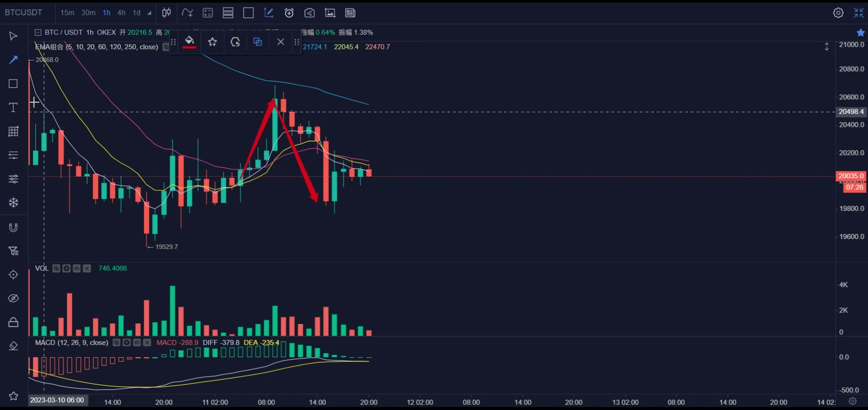This screenshot has height=410, width=868.
Task: Enable the magnet snap tool
Action: click(13, 227)
